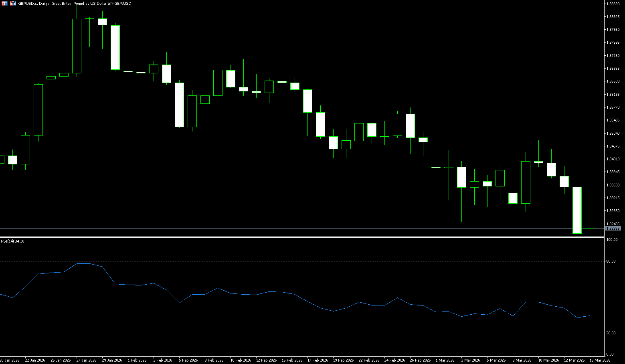
Task: Select the tall bullish candle on 27 Jan 2026
Action: tap(77, 46)
